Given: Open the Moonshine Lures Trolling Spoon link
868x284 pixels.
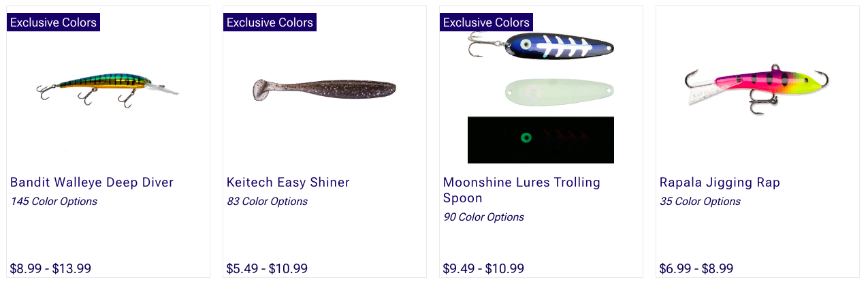Looking at the screenshot, I should (521, 190).
